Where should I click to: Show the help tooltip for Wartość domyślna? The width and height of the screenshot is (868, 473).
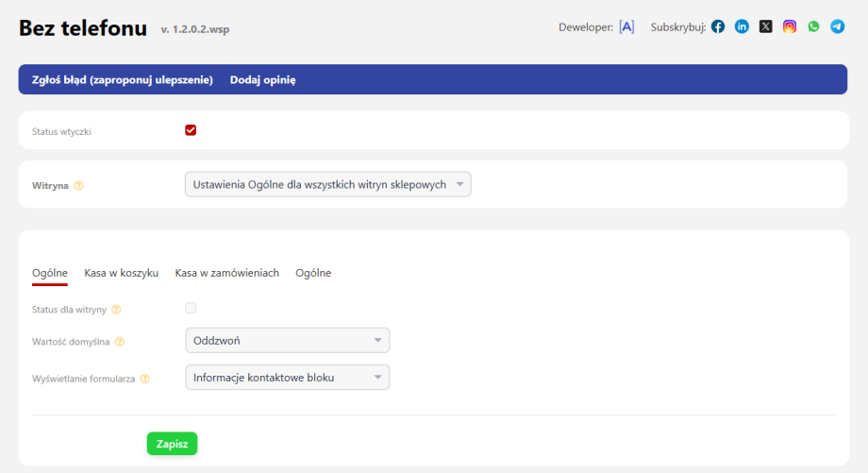tap(120, 342)
